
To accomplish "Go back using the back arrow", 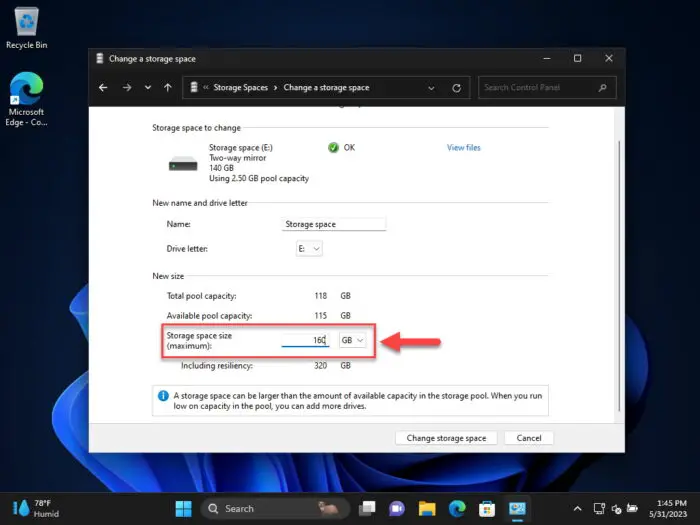I will [x=103, y=88].
